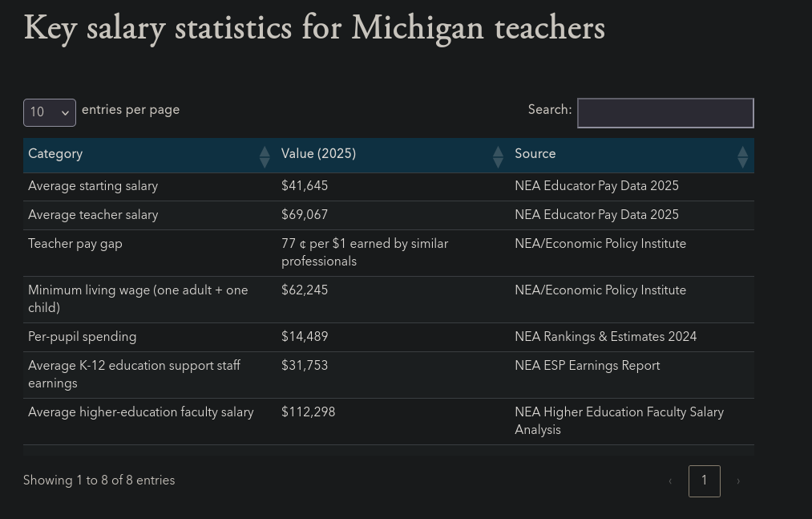Focus the Search input field
The width and height of the screenshot is (812, 519).
(665, 113)
